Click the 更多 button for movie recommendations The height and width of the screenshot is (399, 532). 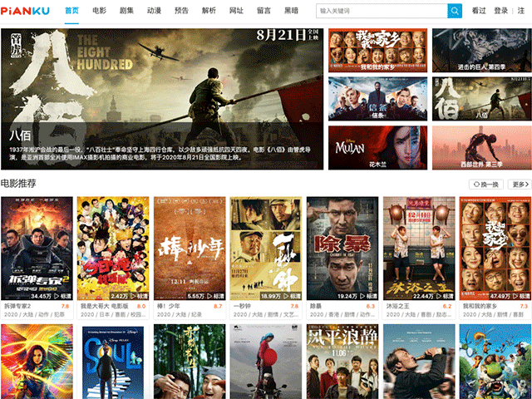pos(520,185)
